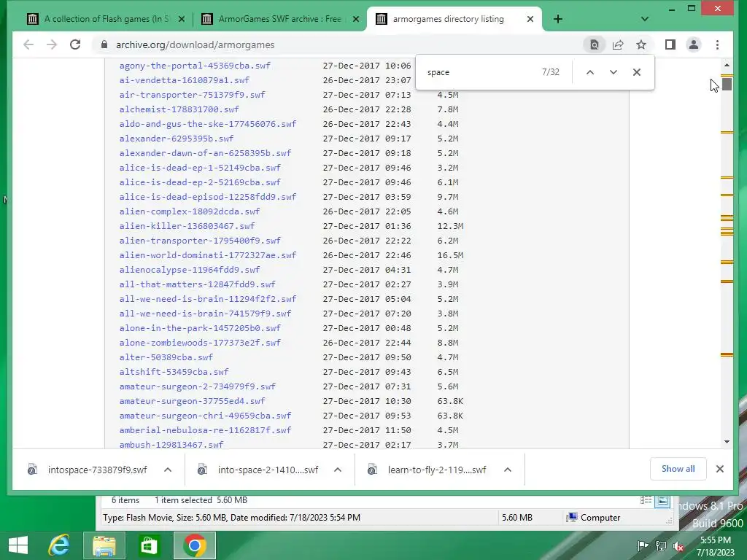Show all downloads
747x560 pixels.
pyautogui.click(x=678, y=469)
